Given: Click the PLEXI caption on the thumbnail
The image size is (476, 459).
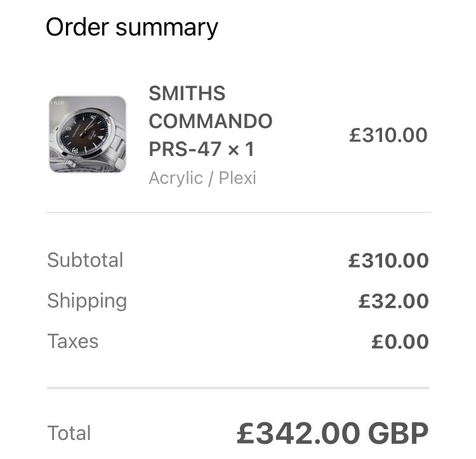Looking at the screenshot, I should 58,103.
